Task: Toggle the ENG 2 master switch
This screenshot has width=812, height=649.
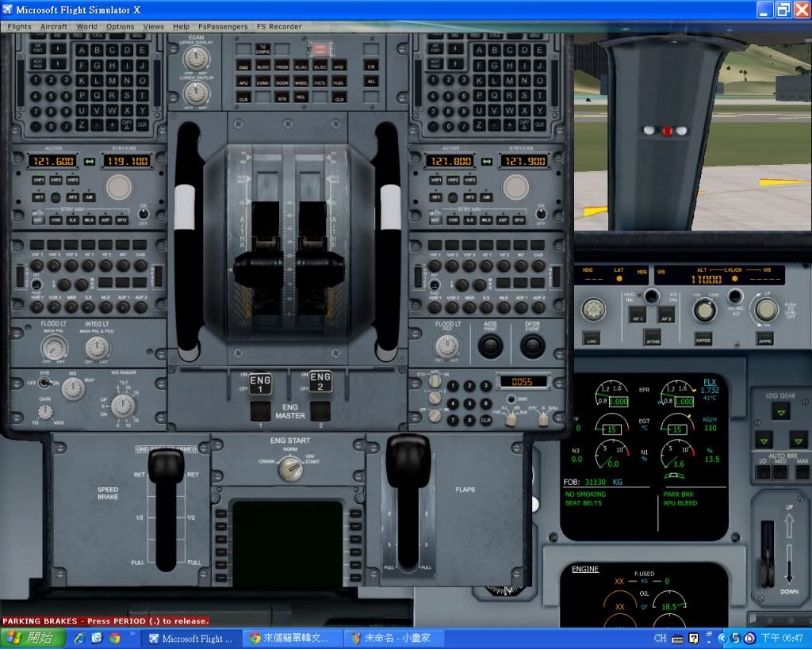Action: (x=320, y=381)
